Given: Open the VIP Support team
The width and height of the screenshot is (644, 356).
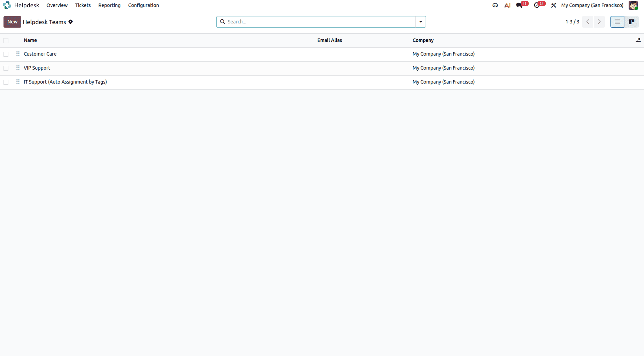Looking at the screenshot, I should (37, 68).
